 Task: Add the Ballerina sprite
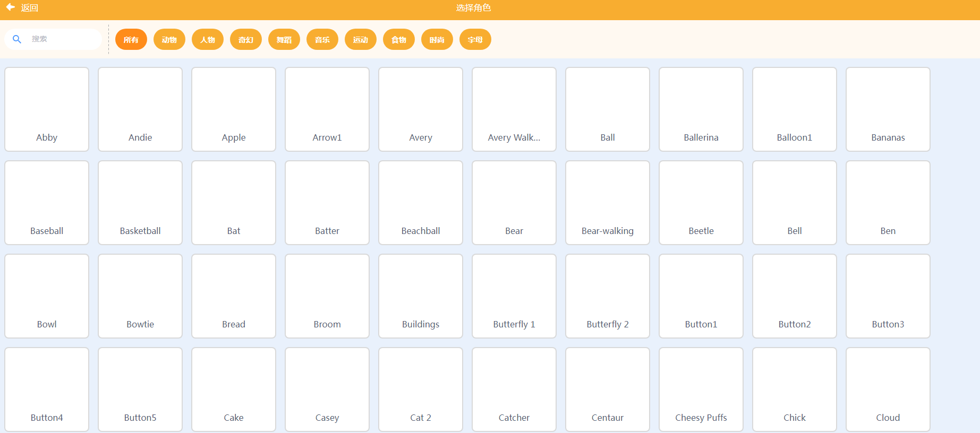point(701,109)
